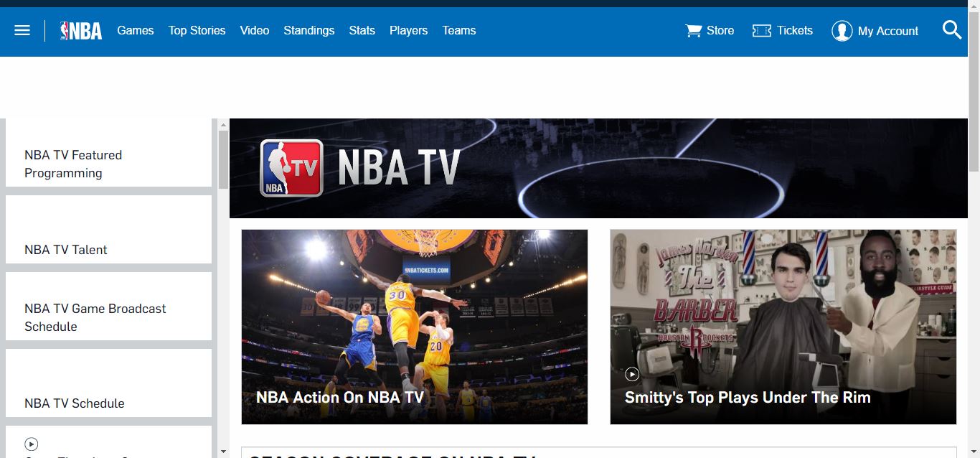Click the play icon in the bottom sidebar item
980x458 pixels.
tap(31, 444)
